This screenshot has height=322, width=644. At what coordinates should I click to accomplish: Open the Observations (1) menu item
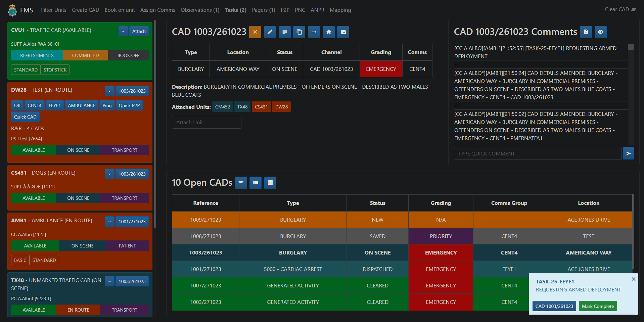(200, 10)
